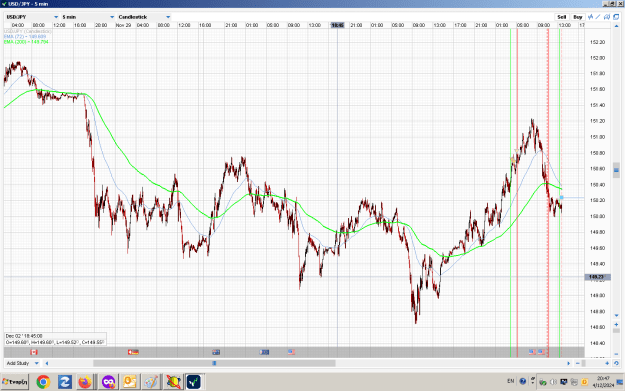
Task: Click the left arrow of the horizontal scrollbar
Action: point(47,363)
